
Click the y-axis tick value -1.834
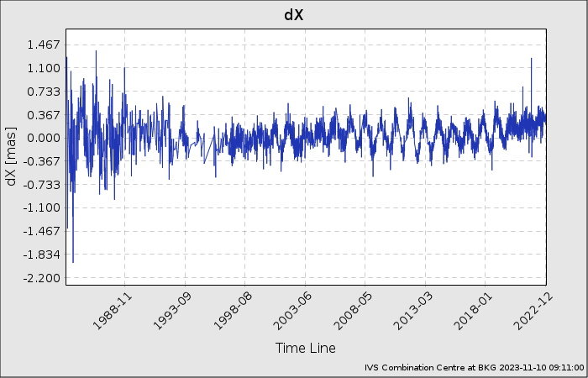(42, 255)
